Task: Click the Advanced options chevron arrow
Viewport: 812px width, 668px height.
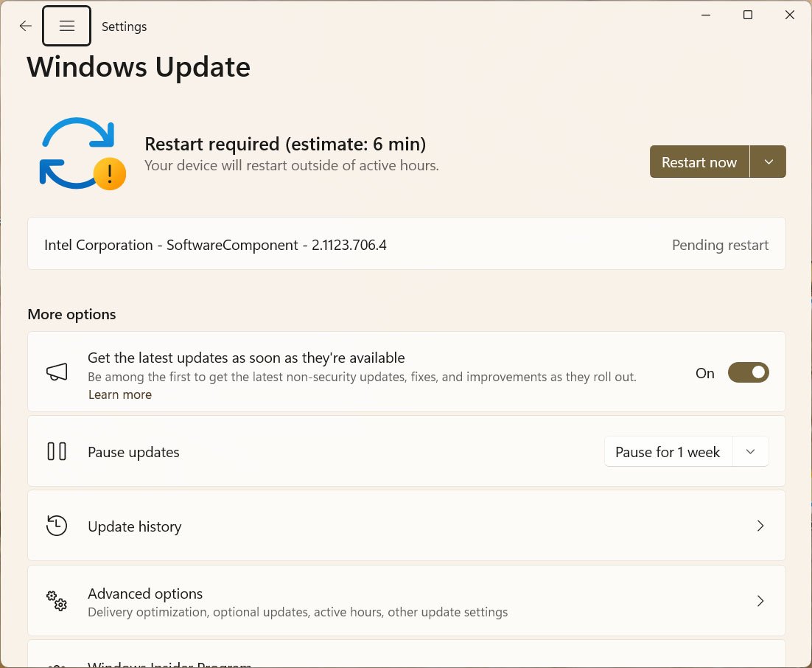Action: [x=760, y=601]
